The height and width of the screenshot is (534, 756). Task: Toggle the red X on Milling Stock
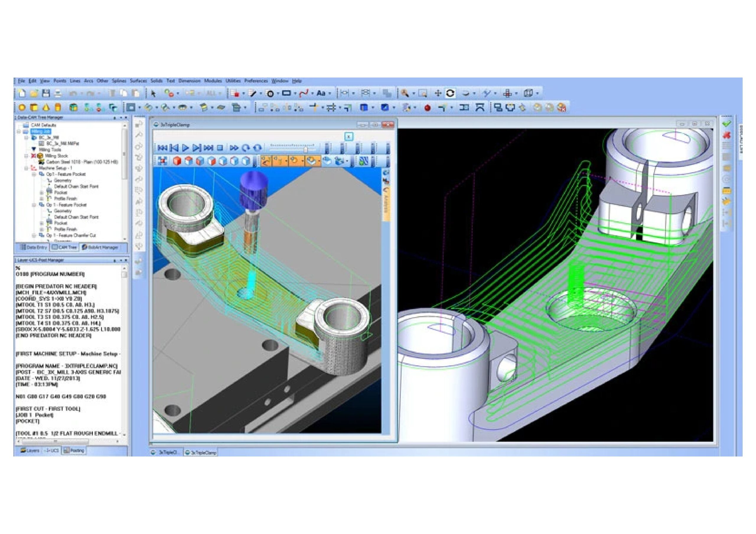click(x=33, y=156)
